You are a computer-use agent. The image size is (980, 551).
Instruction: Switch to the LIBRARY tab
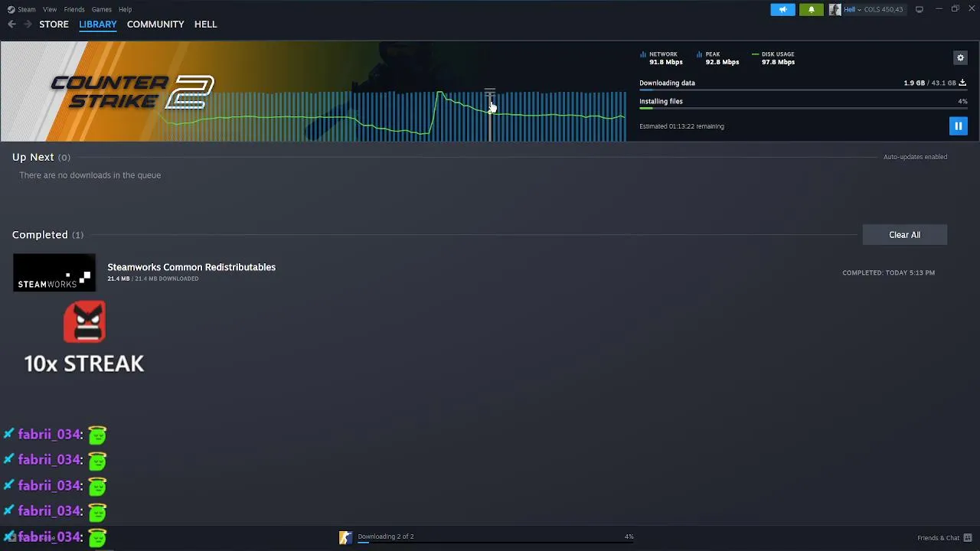pyautogui.click(x=98, y=24)
